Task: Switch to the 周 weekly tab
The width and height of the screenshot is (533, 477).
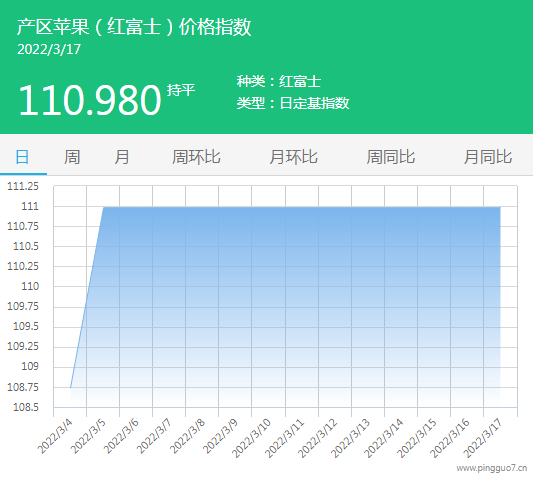Action: tap(72, 157)
